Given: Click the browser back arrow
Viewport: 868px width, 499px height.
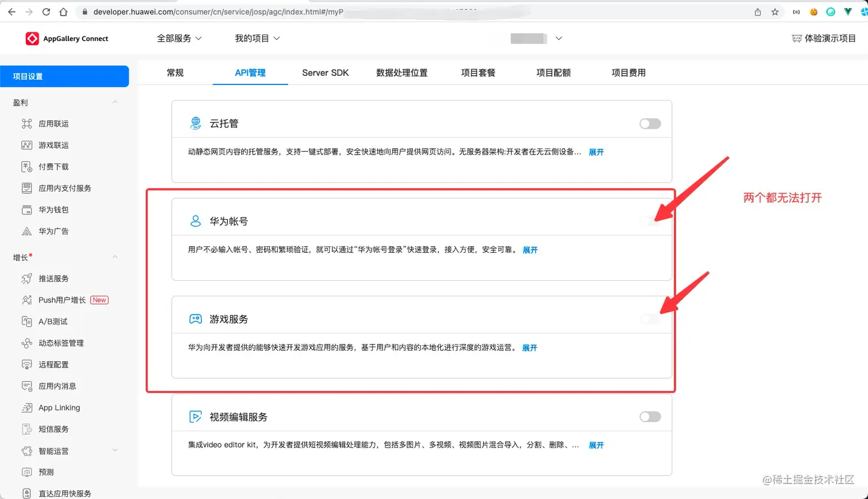Looking at the screenshot, I should (x=11, y=11).
